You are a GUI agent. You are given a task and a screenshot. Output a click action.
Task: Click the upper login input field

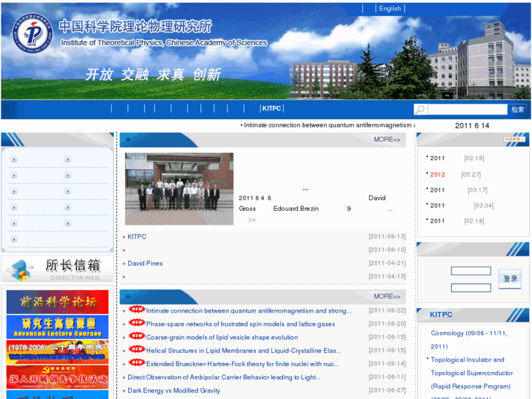coord(471,271)
